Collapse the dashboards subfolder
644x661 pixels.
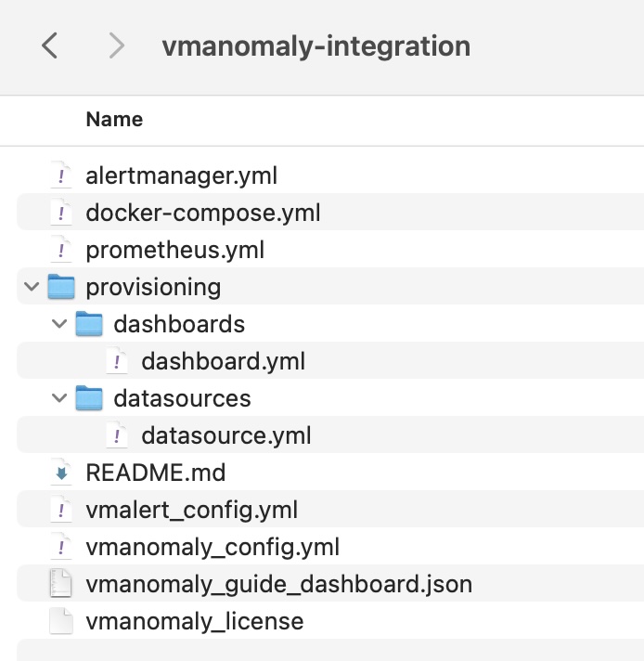(x=59, y=324)
